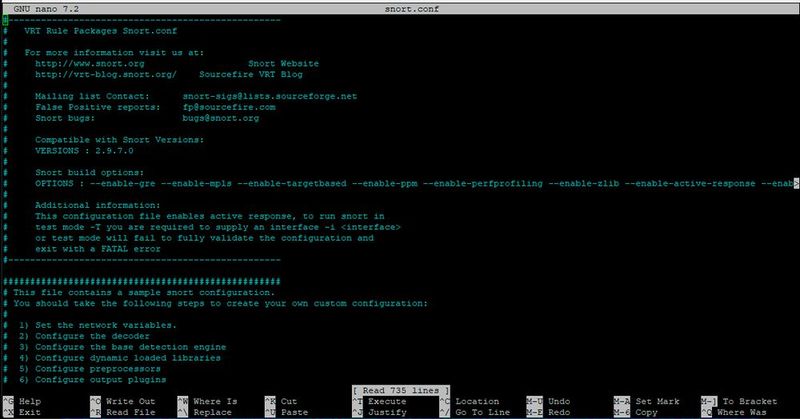This screenshot has height=419, width=800.
Task: Click the '--enable-targetbased' build option
Action: tap(292, 183)
